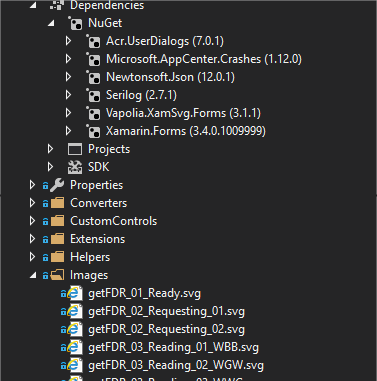The width and height of the screenshot is (377, 381).
Task: Expand the Converters folder
Action: click(32, 203)
